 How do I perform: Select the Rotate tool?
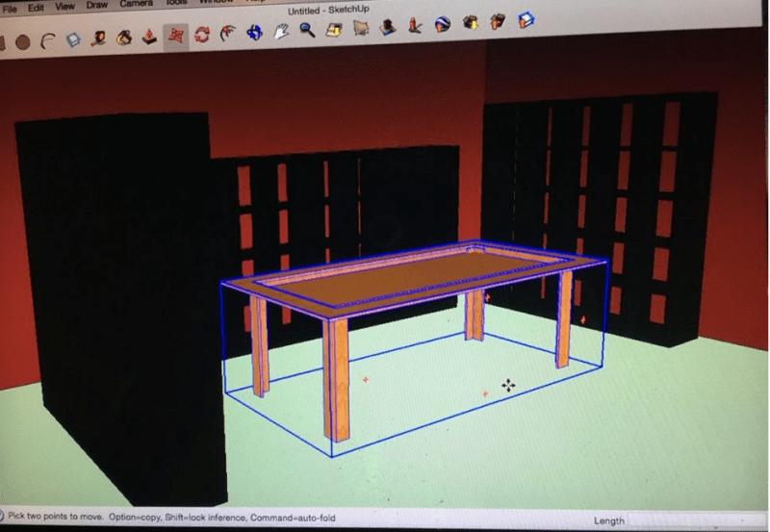pyautogui.click(x=201, y=35)
